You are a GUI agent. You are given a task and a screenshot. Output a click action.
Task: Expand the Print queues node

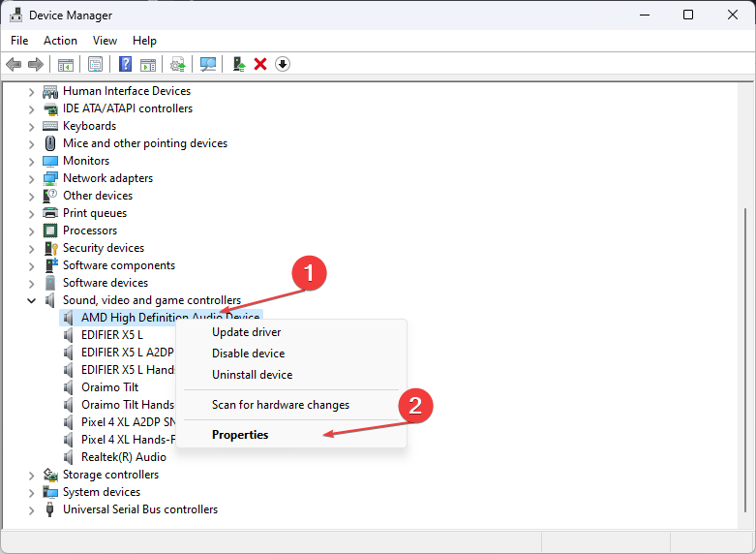pos(31,213)
